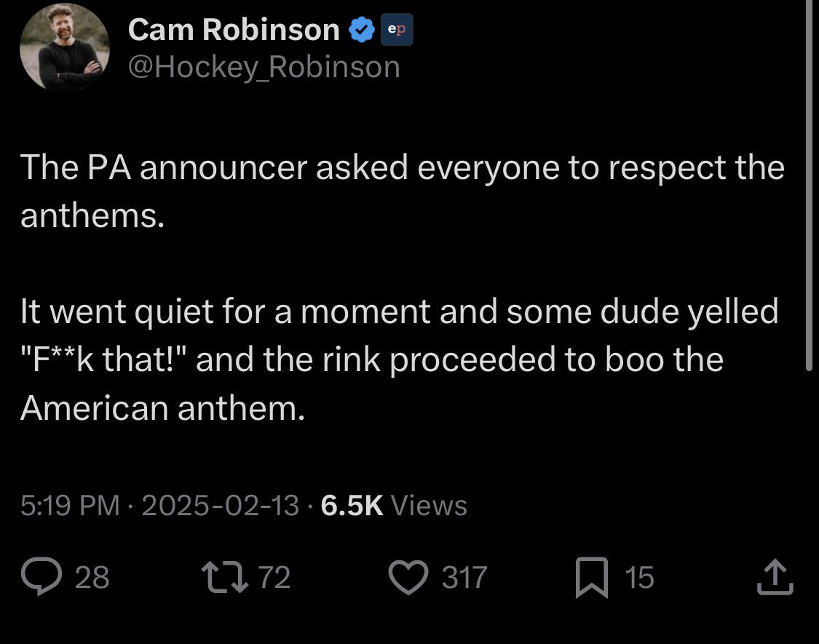The width and height of the screenshot is (819, 644).
Task: Click the "American anthem." line of tweet
Action: pos(162,408)
